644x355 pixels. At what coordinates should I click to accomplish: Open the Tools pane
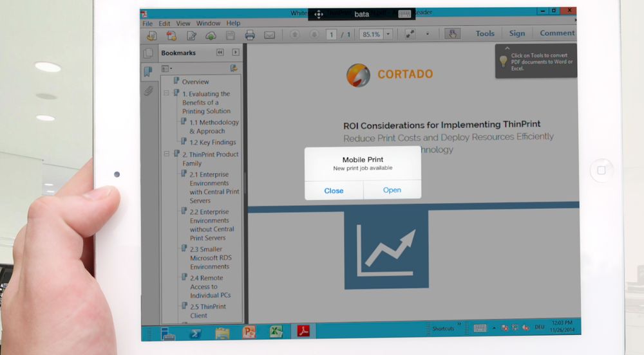coord(485,33)
